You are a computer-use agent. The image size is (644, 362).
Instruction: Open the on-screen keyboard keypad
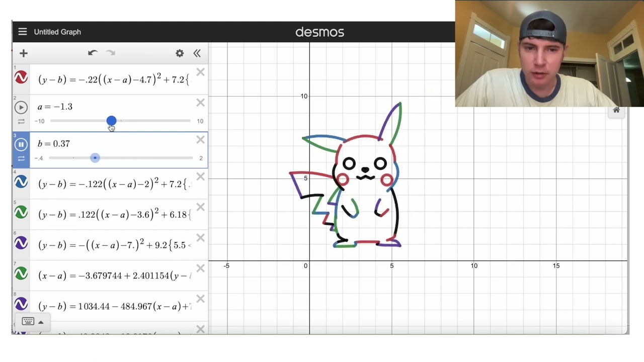pos(28,322)
